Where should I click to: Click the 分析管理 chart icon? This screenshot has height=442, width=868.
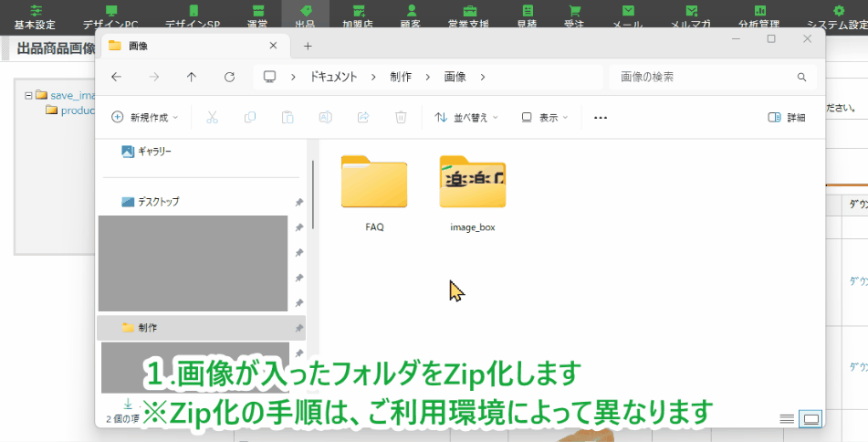pos(759,11)
